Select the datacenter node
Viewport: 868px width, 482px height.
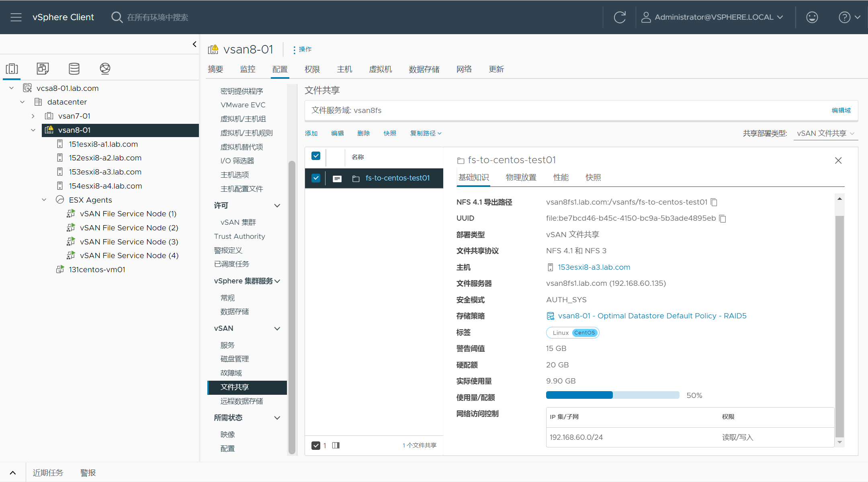[x=67, y=102]
